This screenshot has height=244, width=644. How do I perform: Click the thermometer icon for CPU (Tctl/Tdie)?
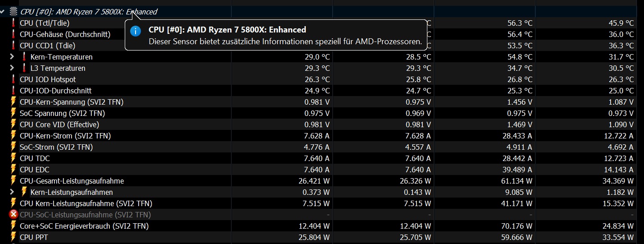pos(14,23)
